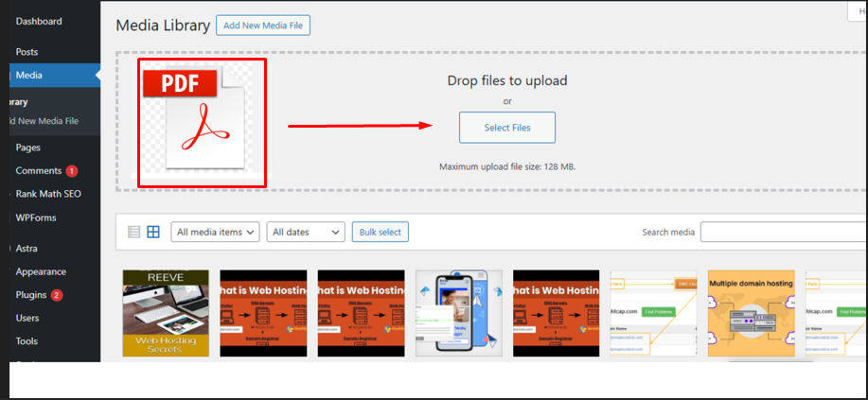Click the Bulk select button

point(381,232)
